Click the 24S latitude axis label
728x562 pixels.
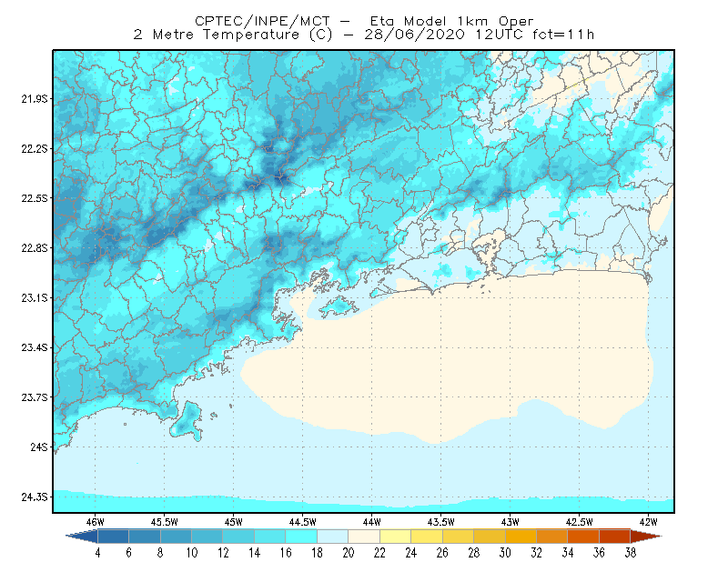click(39, 447)
